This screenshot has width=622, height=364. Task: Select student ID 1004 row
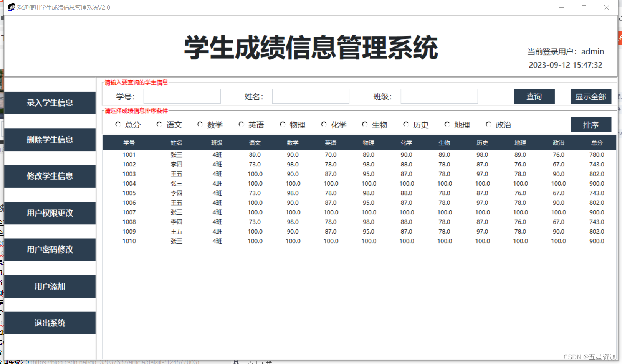pos(359,184)
